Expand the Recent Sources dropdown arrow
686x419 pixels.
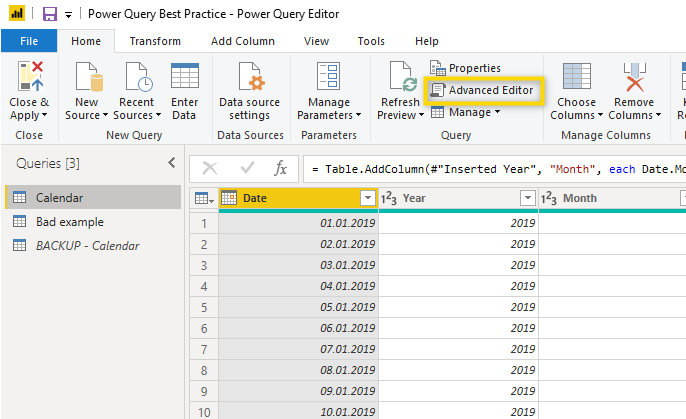(158, 115)
